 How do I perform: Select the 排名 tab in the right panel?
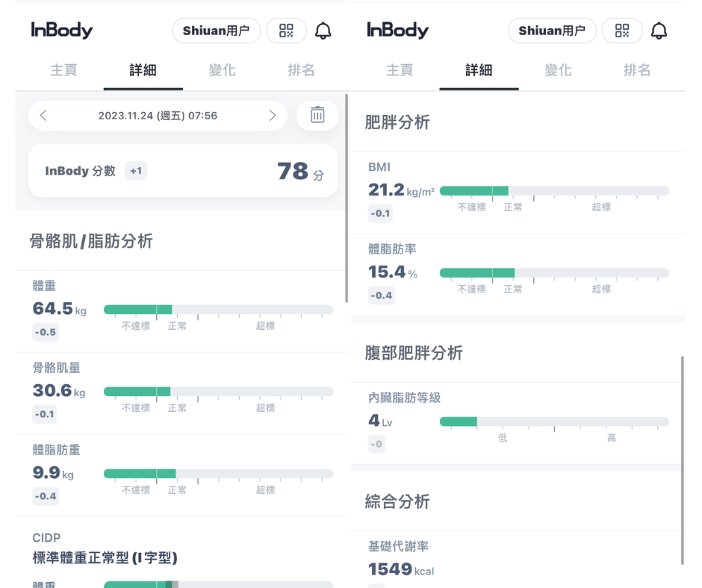pos(637,70)
